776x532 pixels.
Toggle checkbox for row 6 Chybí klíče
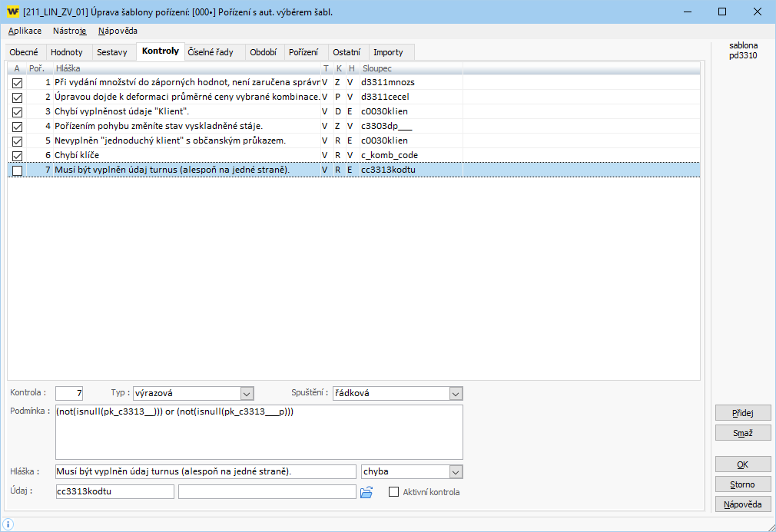click(x=17, y=156)
